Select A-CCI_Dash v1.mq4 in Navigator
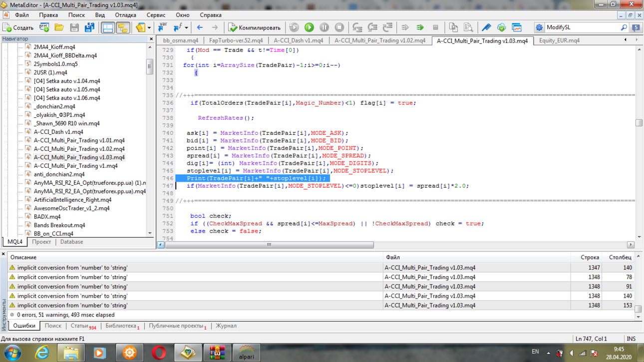 (x=58, y=132)
